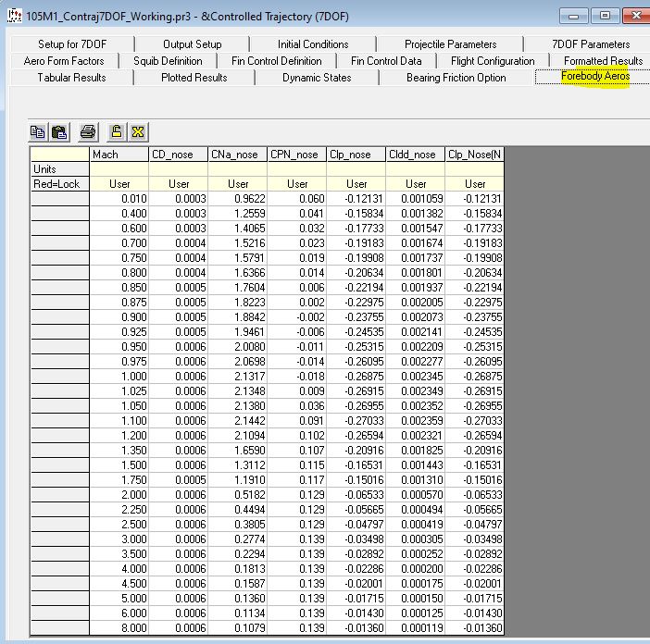Open the Initial Conditions tab
This screenshot has width=650, height=644.
(x=313, y=44)
